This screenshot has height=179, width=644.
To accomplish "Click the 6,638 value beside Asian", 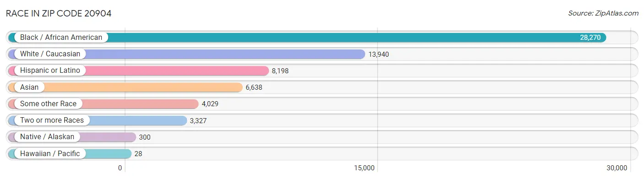I will (254, 87).
